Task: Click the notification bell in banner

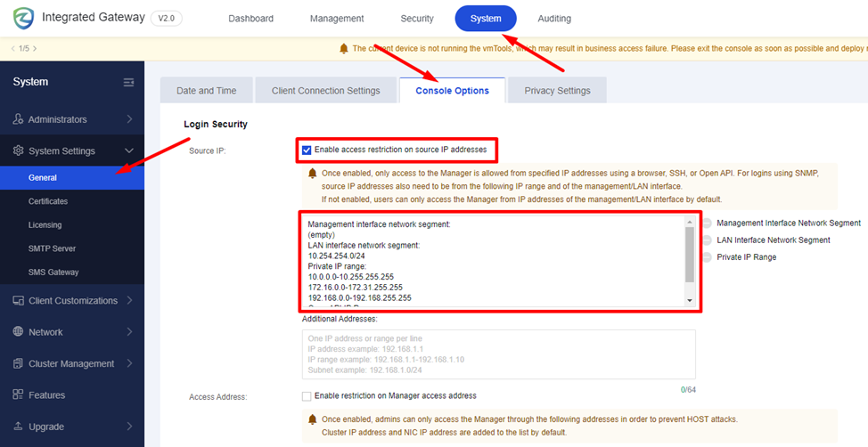Action: 344,49
